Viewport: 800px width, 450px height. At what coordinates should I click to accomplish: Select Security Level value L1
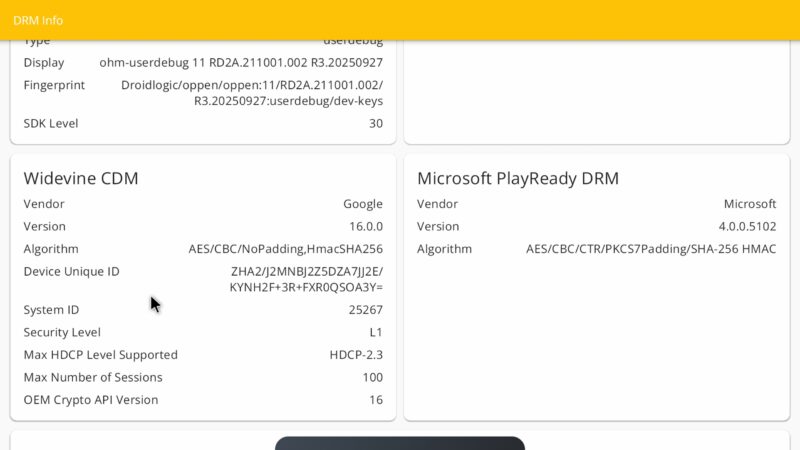coord(376,332)
